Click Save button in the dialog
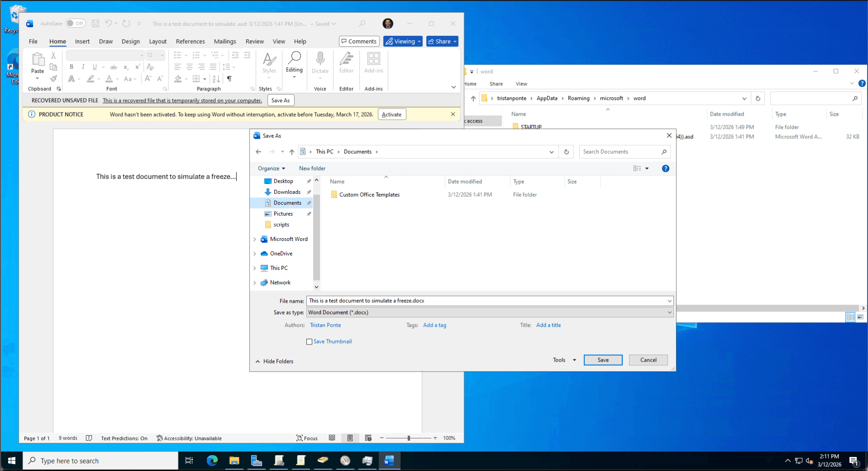Screen dimensions: 868x471 [x=603, y=360]
